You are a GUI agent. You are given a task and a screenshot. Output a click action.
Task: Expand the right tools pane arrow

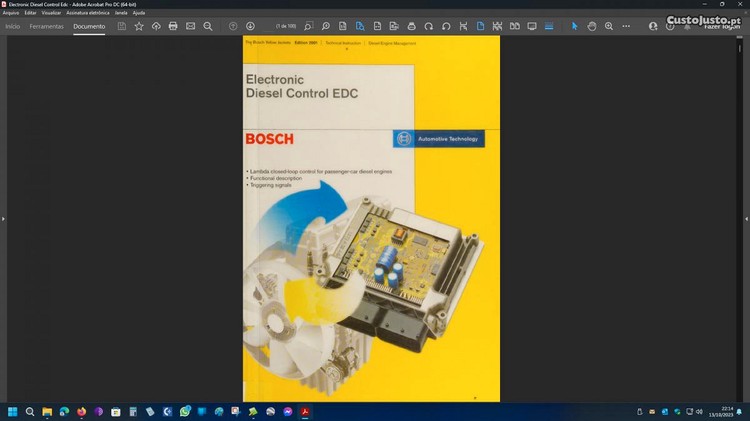746,218
